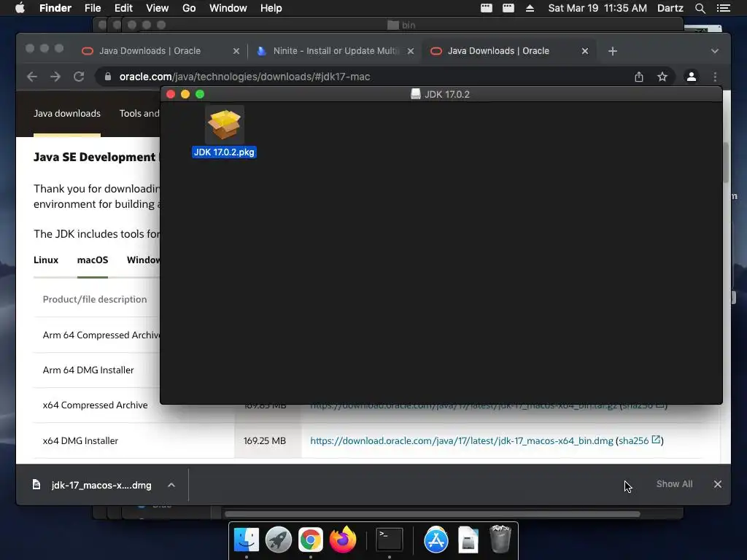Open Chrome's three-dot menu

click(x=715, y=77)
